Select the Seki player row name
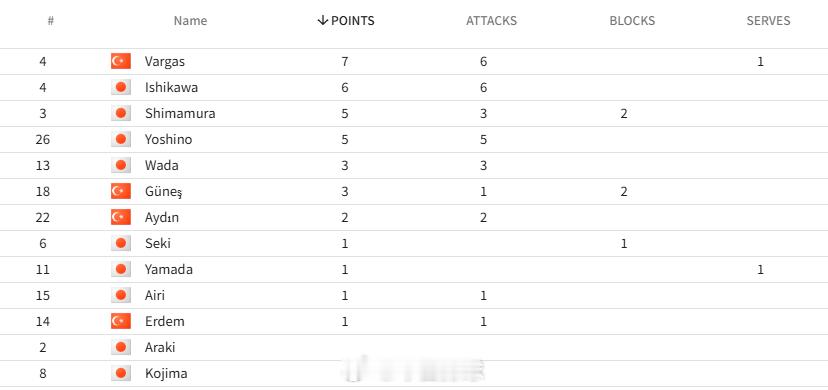 (x=157, y=243)
